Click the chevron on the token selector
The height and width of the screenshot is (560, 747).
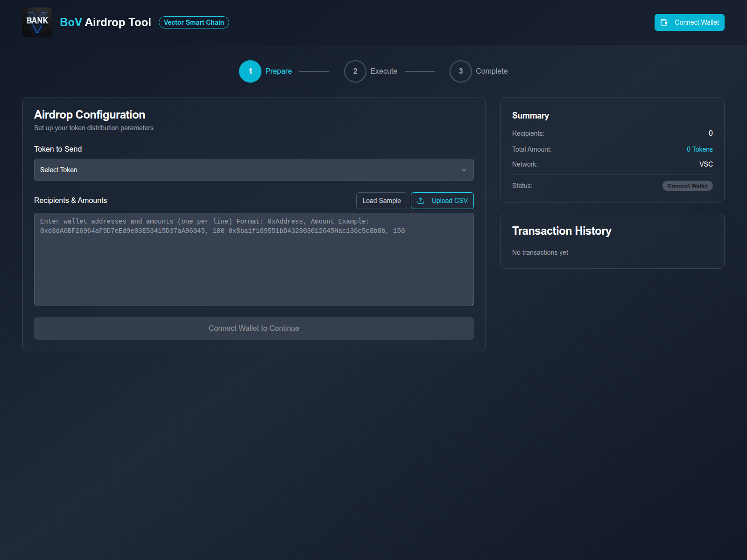[x=464, y=169]
